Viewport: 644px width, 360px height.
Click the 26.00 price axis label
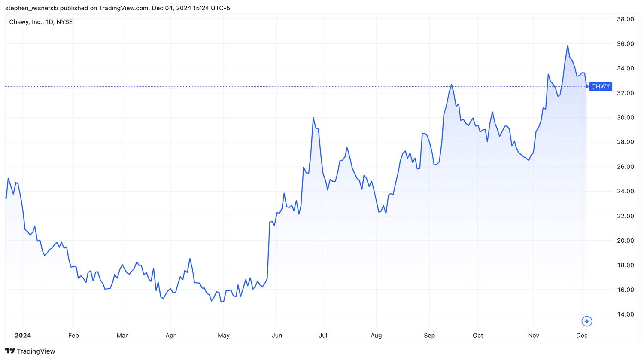point(626,167)
